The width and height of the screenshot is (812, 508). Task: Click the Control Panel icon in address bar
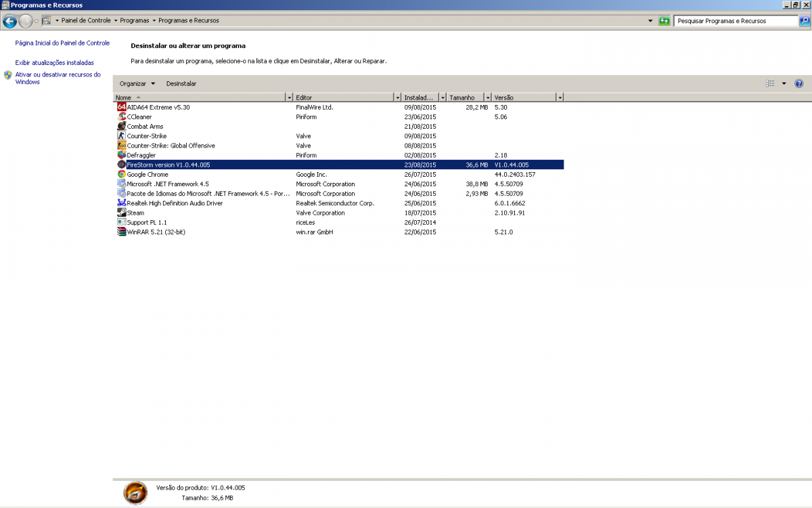pyautogui.click(x=46, y=20)
